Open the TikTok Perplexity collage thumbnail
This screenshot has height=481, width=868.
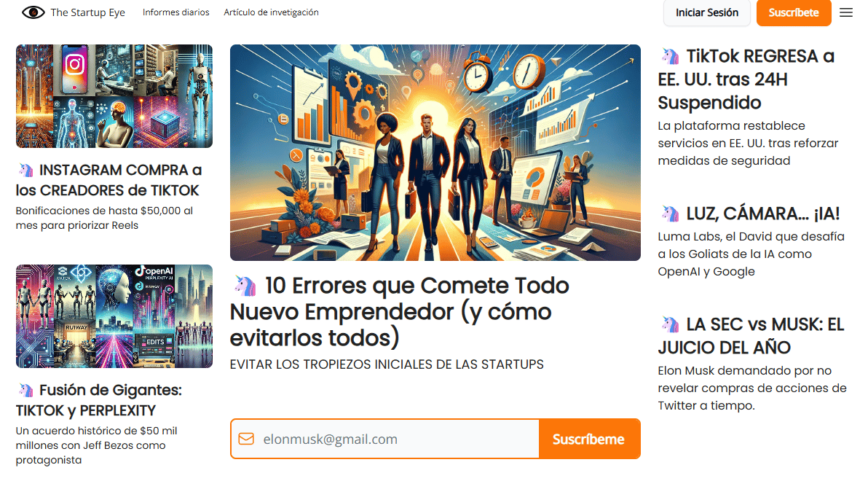pos(114,316)
